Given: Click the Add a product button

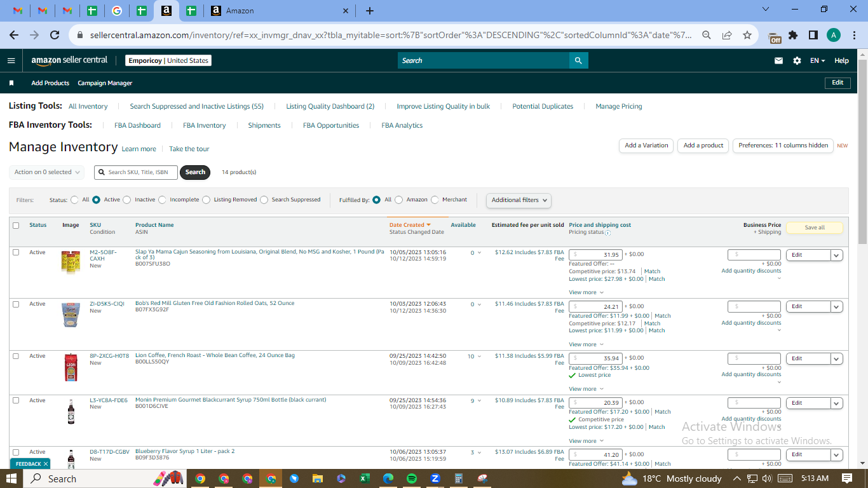Looking at the screenshot, I should 703,146.
